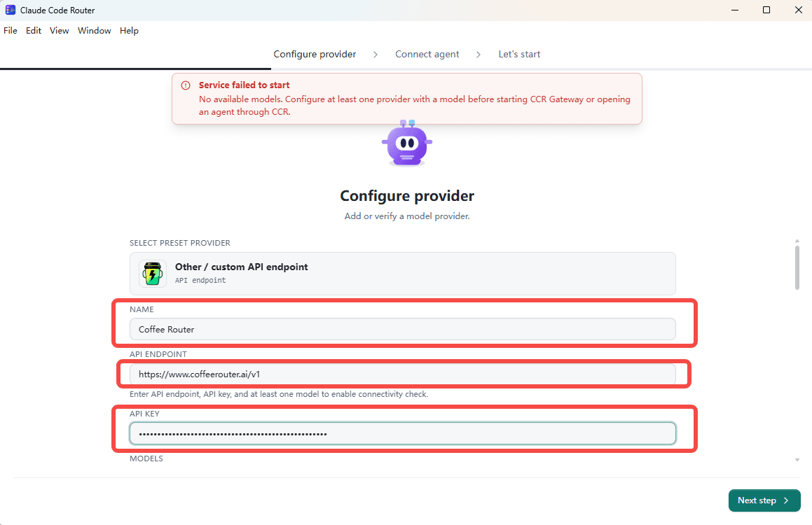
Task: Open the File menu
Action: click(x=11, y=31)
